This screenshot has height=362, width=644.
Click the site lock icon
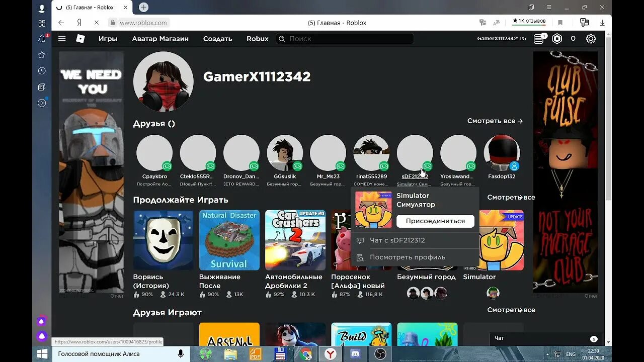(x=113, y=23)
